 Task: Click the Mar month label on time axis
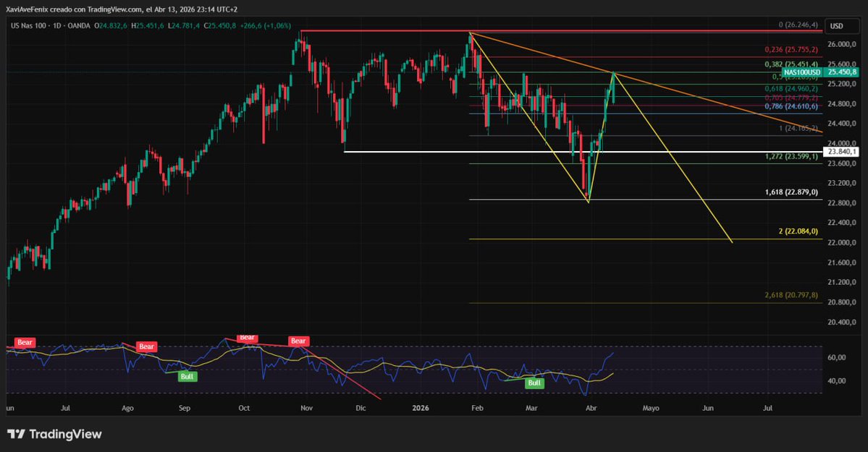click(531, 409)
